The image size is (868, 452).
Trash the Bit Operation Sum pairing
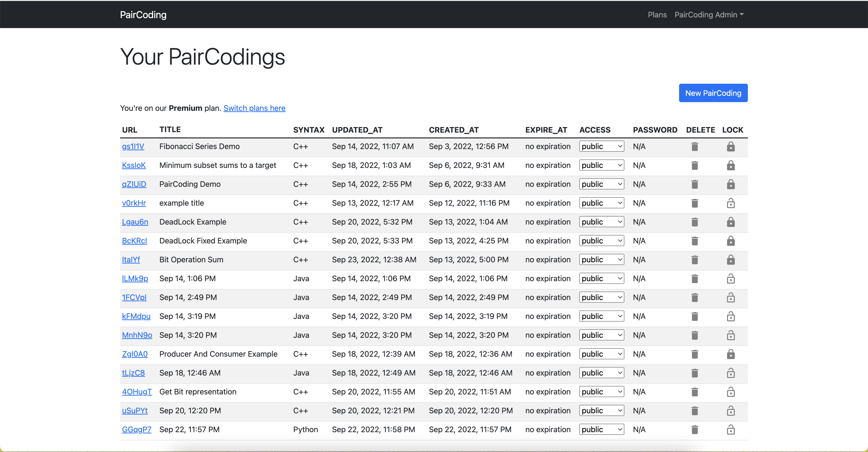(x=694, y=260)
